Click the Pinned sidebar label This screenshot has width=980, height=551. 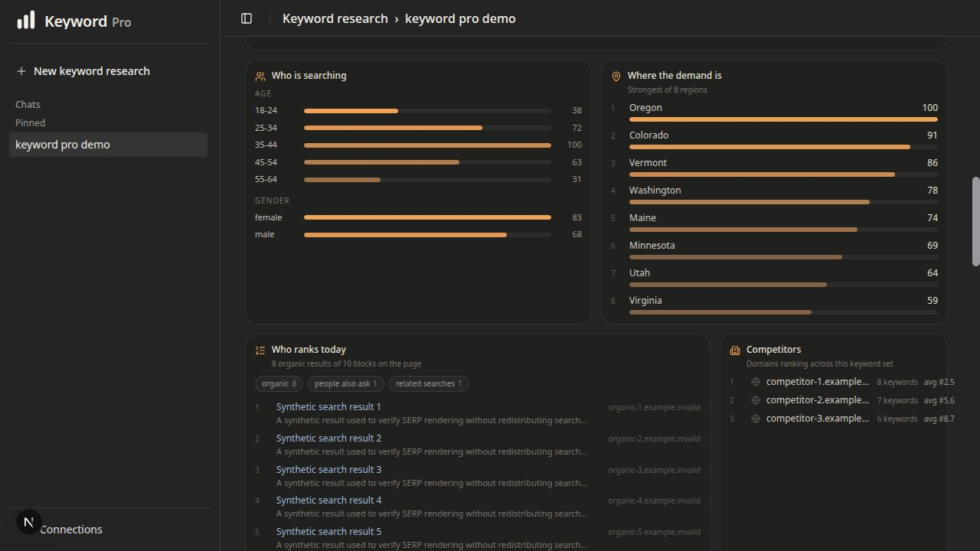pyautogui.click(x=30, y=123)
